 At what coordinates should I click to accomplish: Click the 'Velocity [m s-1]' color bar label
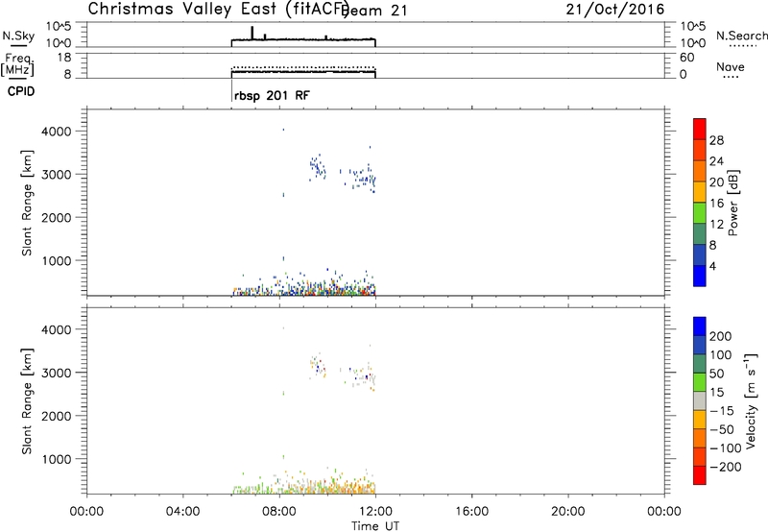tap(750, 400)
